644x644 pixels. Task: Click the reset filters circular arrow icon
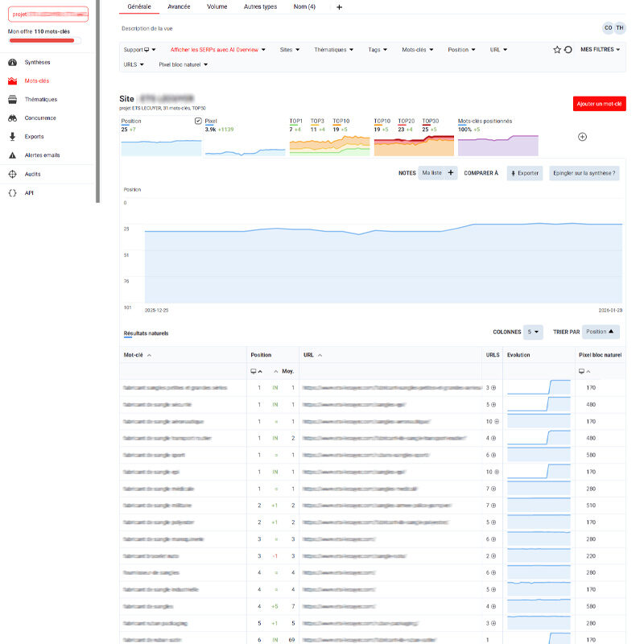pyautogui.click(x=568, y=50)
